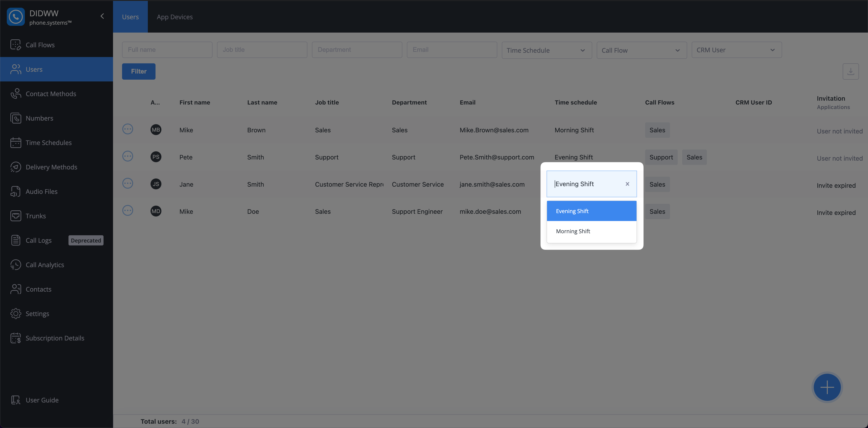The height and width of the screenshot is (428, 868).
Task: Click Sales call flow tag for Pete Smith
Action: tap(694, 157)
